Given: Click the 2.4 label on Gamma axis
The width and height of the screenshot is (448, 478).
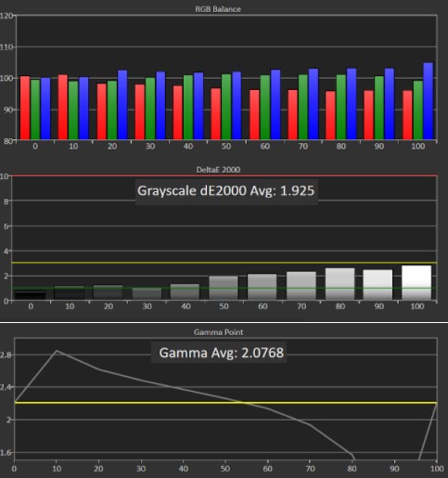Looking at the screenshot, I should (6, 387).
